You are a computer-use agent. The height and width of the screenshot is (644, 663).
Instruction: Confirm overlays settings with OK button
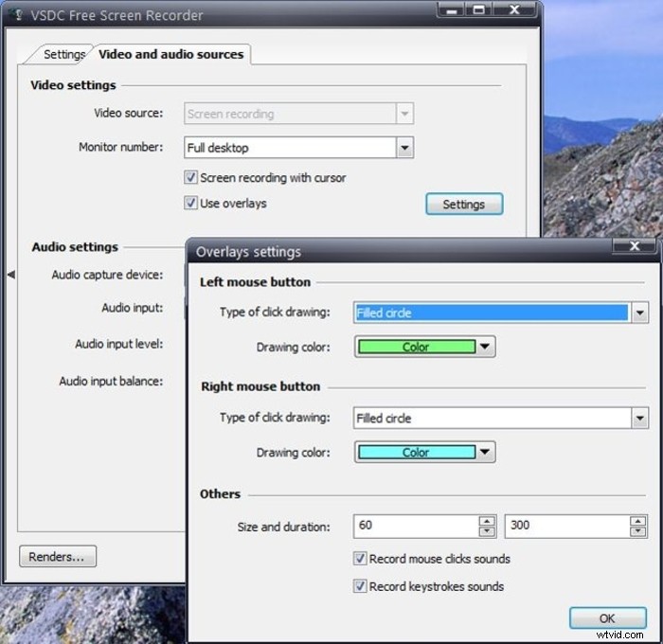pyautogui.click(x=608, y=618)
